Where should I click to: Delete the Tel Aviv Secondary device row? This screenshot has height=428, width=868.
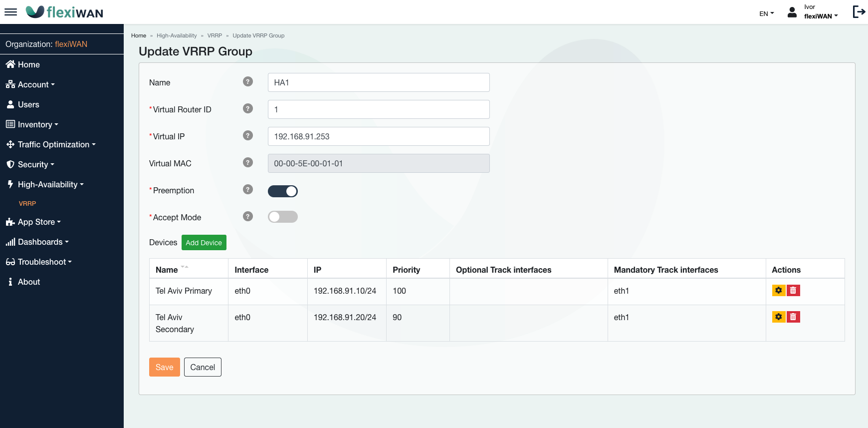coord(793,317)
